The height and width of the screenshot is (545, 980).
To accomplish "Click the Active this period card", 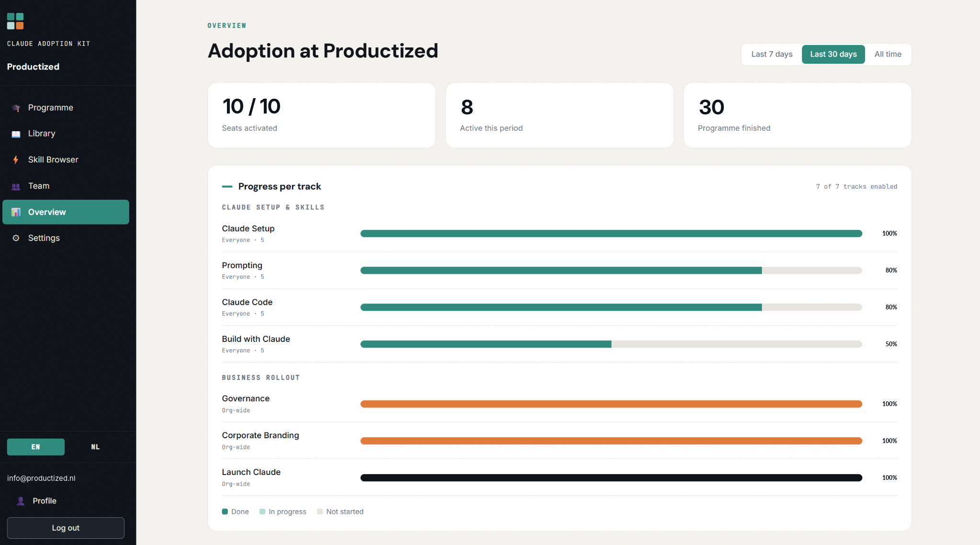I will pos(559,115).
